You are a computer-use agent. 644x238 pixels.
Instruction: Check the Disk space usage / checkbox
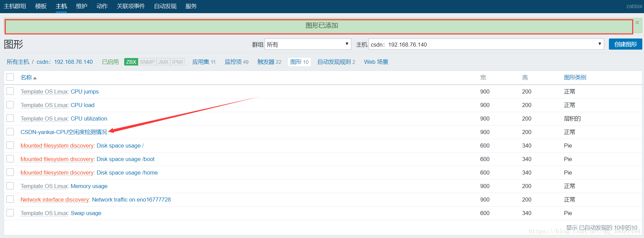point(10,145)
